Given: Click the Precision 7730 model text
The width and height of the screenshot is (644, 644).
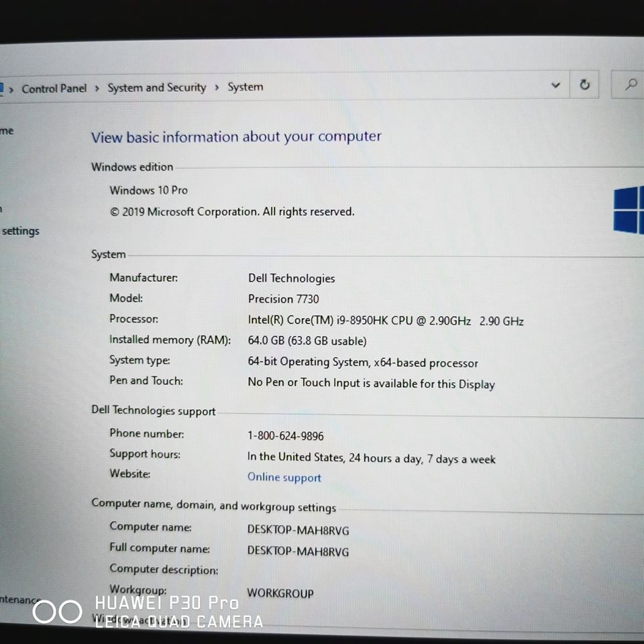Looking at the screenshot, I should [x=283, y=299].
